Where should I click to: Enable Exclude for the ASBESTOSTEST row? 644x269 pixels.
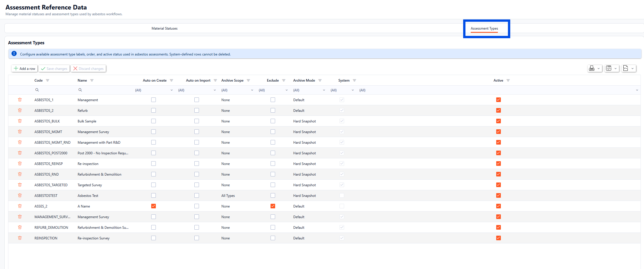click(273, 195)
